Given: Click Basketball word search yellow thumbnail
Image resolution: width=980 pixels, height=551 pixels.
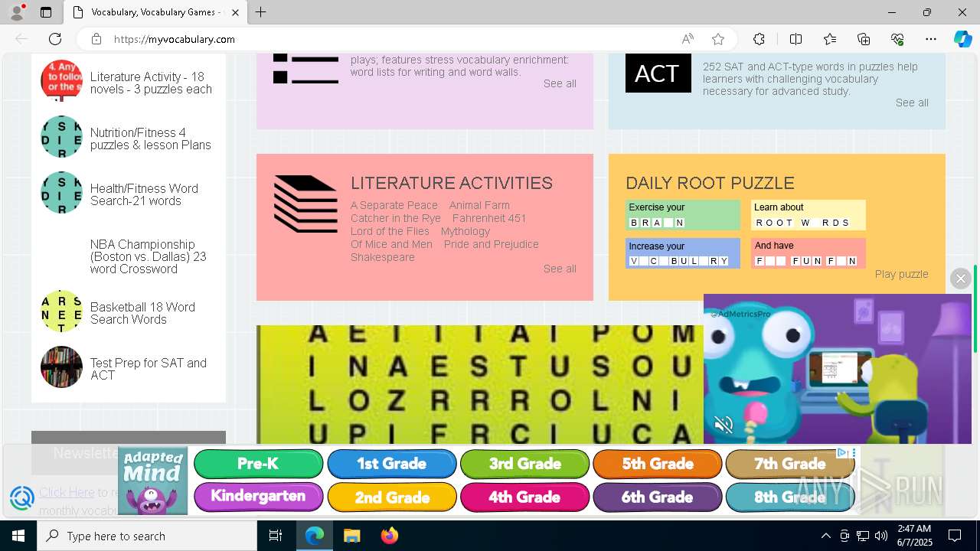Looking at the screenshot, I should click(x=61, y=311).
